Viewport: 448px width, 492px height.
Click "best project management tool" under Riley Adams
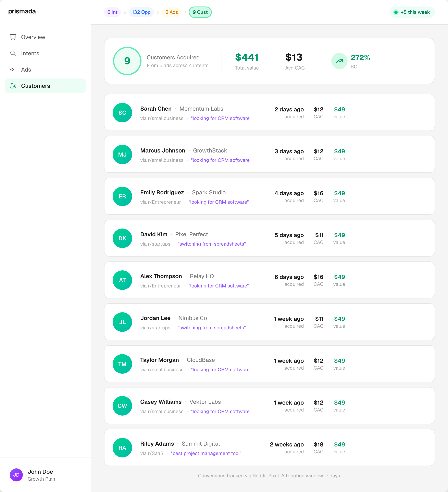(206, 453)
